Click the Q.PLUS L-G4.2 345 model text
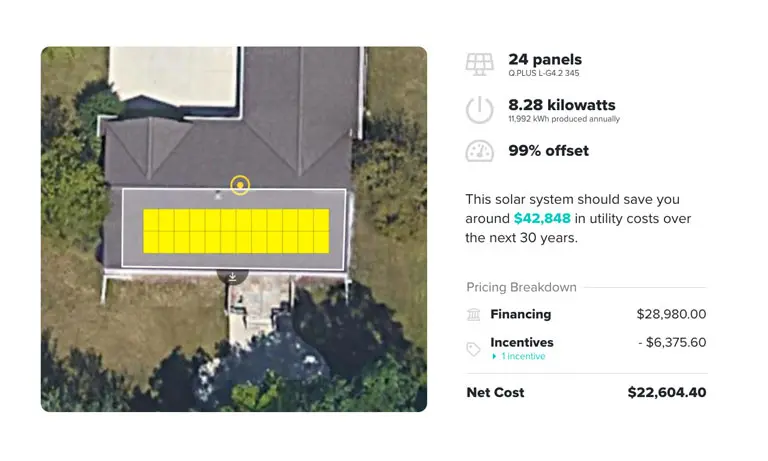 (542, 73)
